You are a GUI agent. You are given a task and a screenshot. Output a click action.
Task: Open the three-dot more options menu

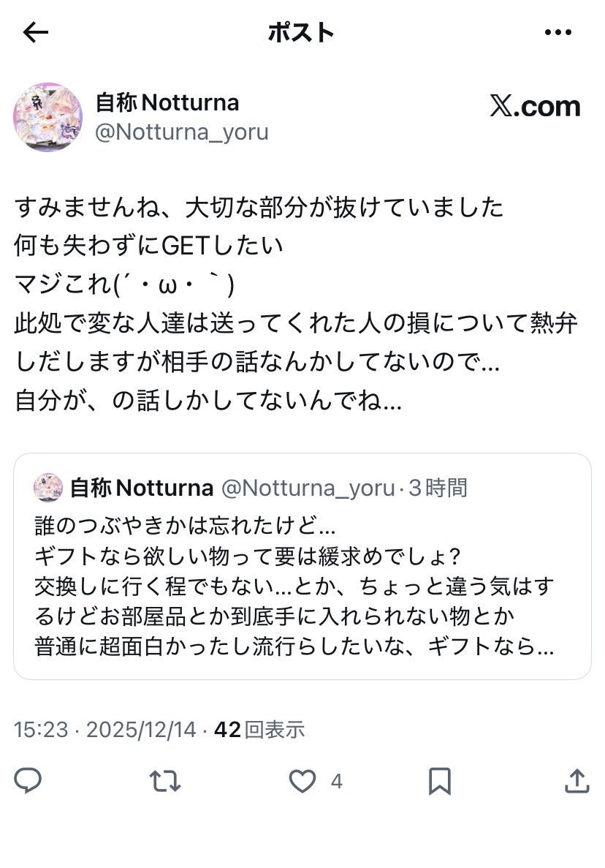tap(558, 32)
